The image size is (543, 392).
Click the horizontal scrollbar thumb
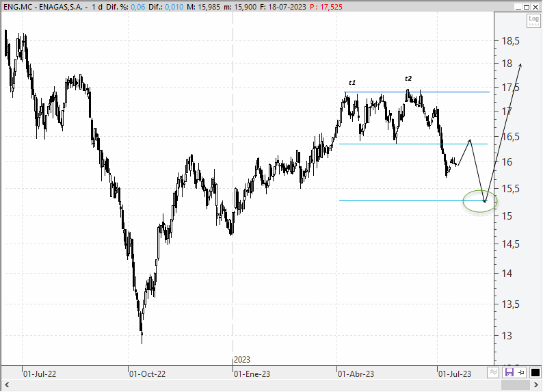pos(516,384)
